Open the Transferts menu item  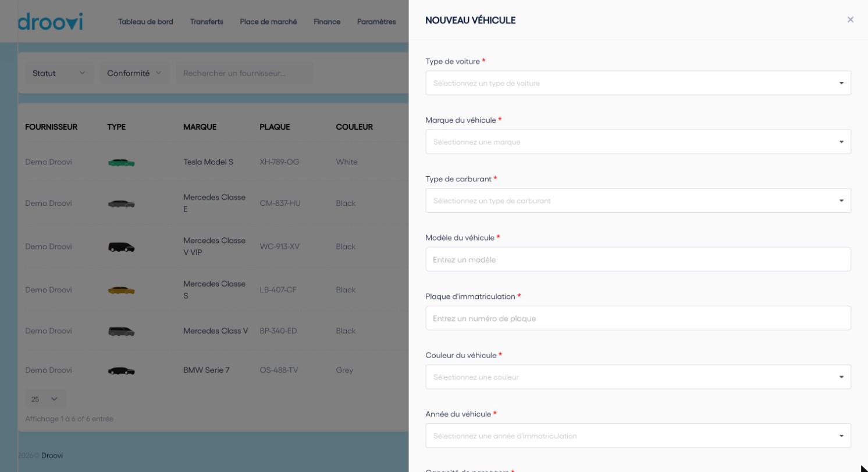click(207, 22)
